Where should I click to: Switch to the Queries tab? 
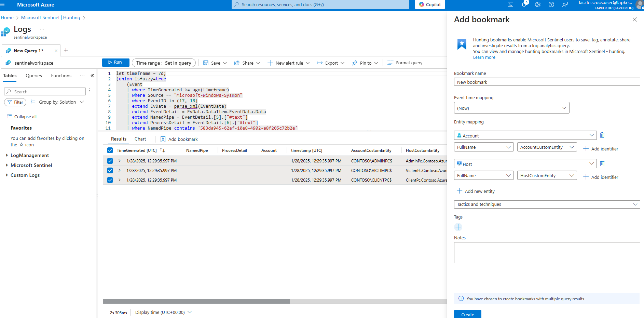click(34, 76)
